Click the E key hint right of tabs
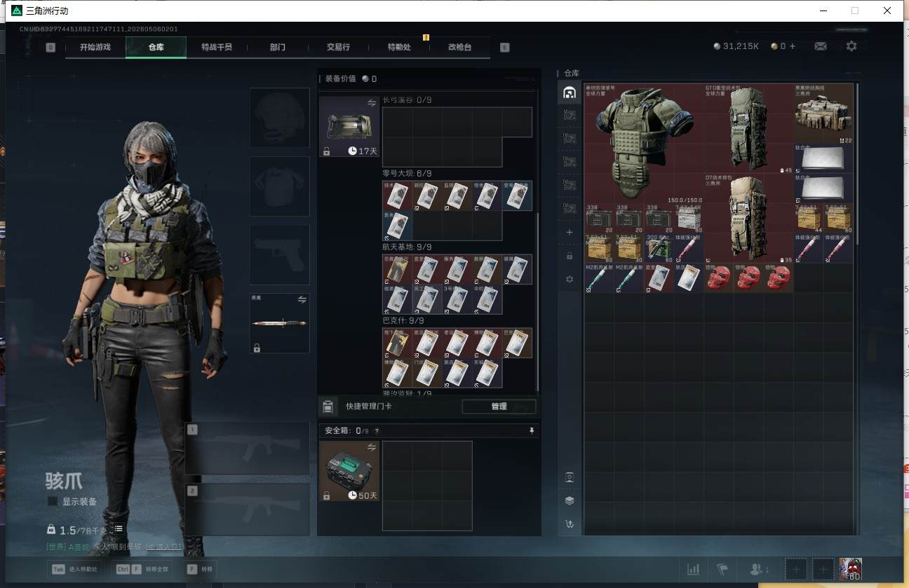Image resolution: width=909 pixels, height=588 pixels. click(x=504, y=48)
